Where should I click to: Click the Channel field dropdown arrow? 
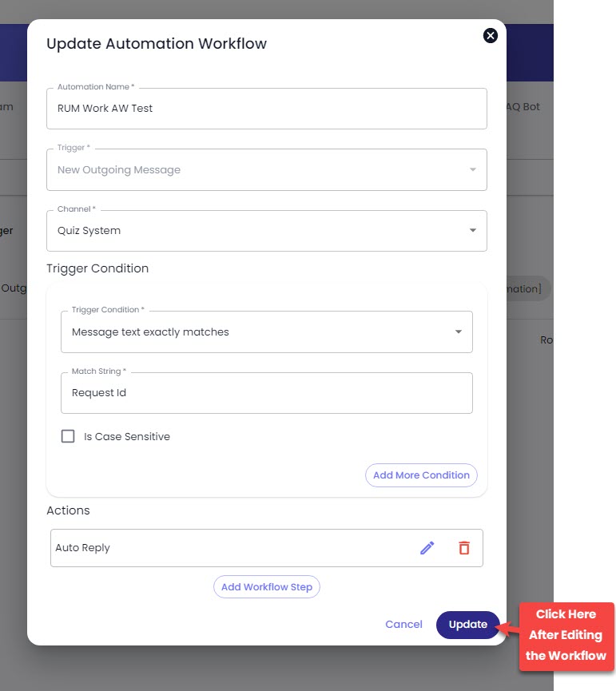pos(472,231)
